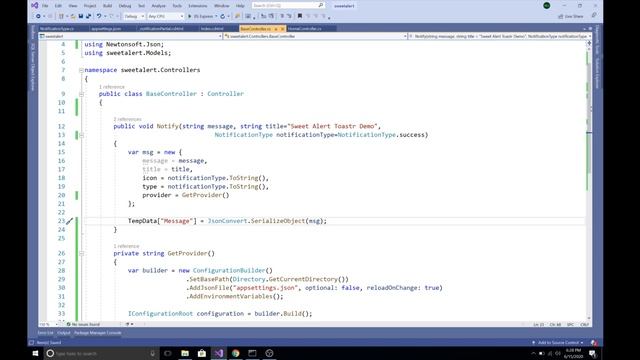
Task: Open the Help menu
Action: point(240,6)
